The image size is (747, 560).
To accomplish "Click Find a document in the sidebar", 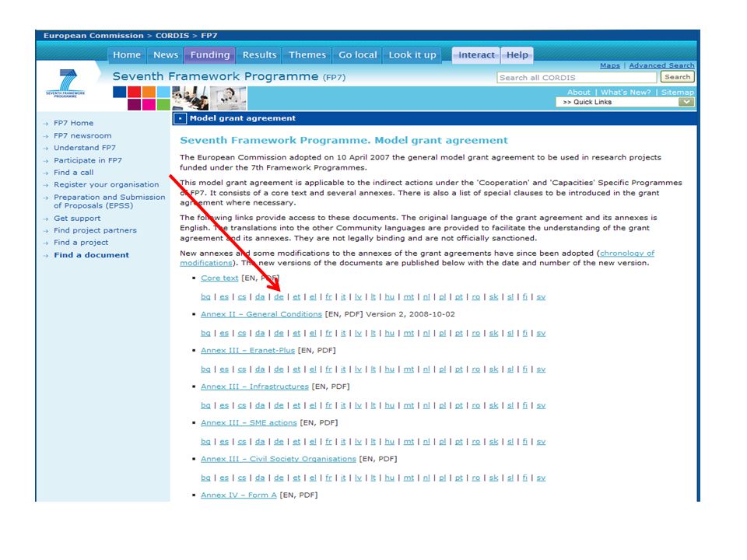I will click(x=92, y=255).
